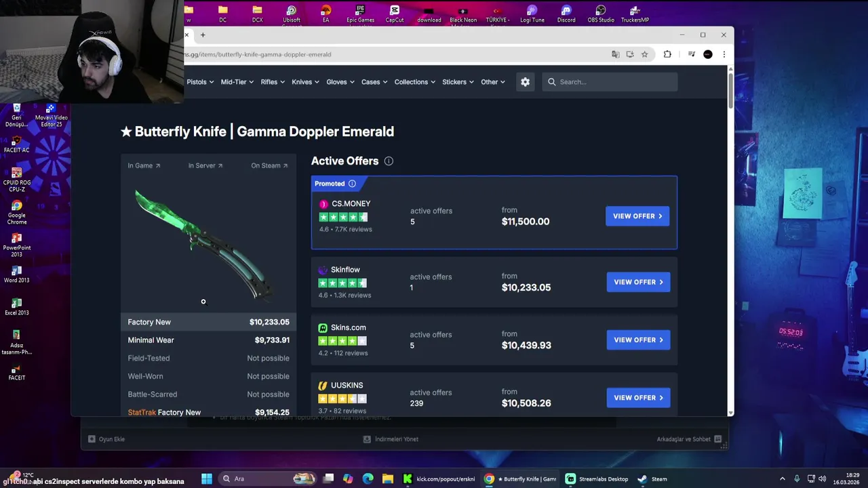868x488 pixels.
Task: Click the install app icon in address bar
Action: point(630,54)
